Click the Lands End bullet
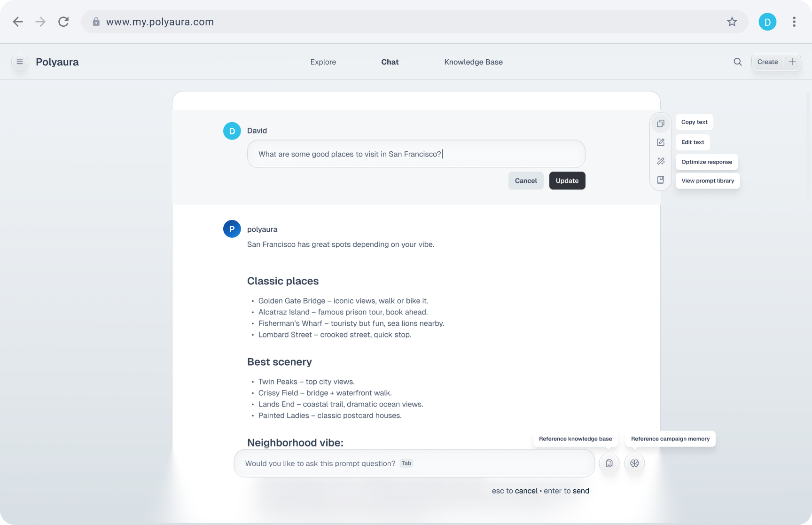The height and width of the screenshot is (525, 812). [341, 404]
